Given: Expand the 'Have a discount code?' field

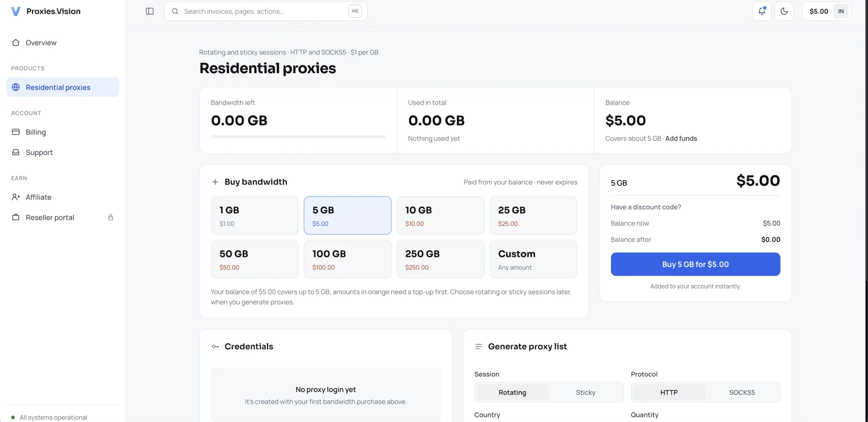Looking at the screenshot, I should pyautogui.click(x=646, y=207).
